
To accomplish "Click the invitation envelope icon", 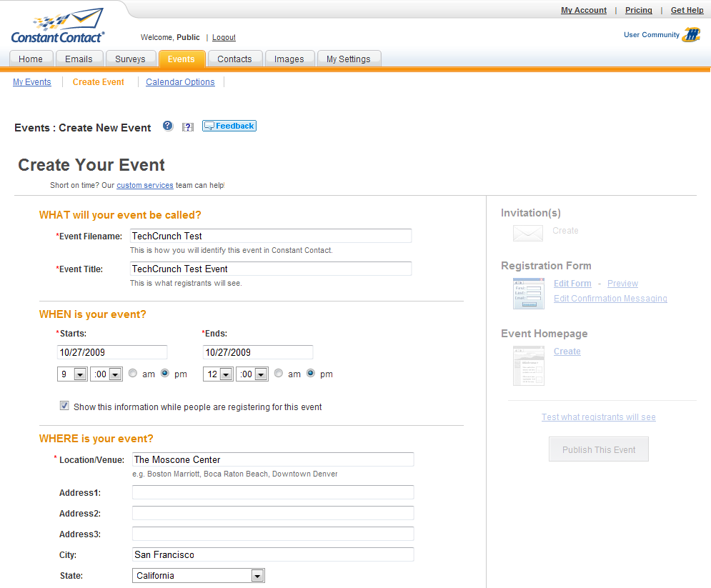I will (528, 233).
